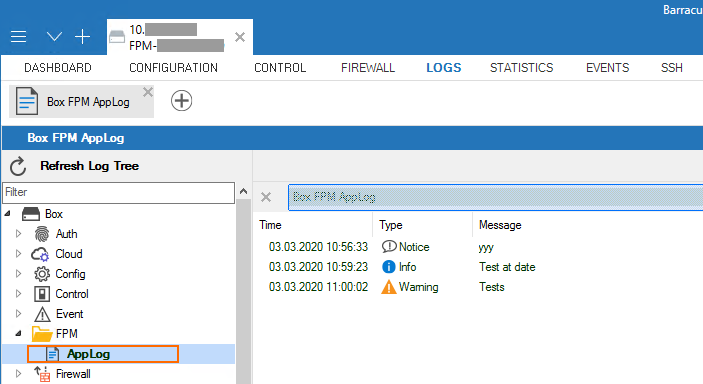Click the blue Info icon

(389, 267)
